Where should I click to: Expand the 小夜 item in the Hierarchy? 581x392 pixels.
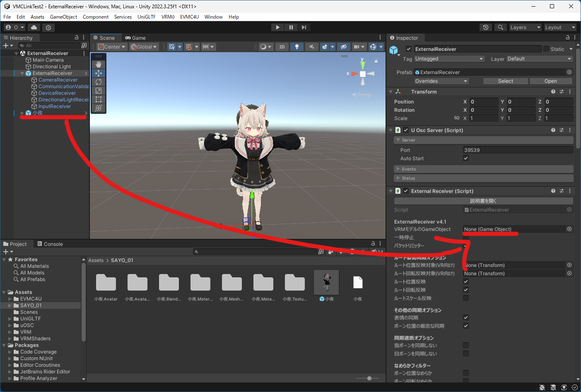point(22,113)
